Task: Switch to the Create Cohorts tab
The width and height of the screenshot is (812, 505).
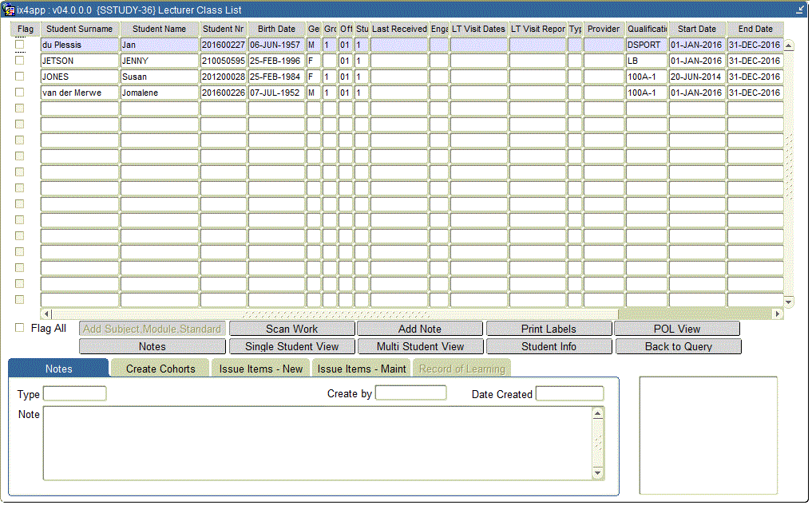Action: (x=160, y=369)
